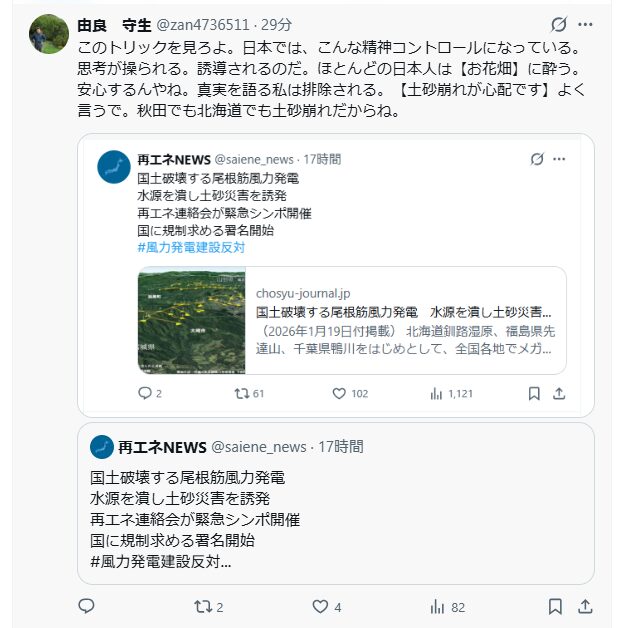
Task: Share the main post
Action: [586, 606]
